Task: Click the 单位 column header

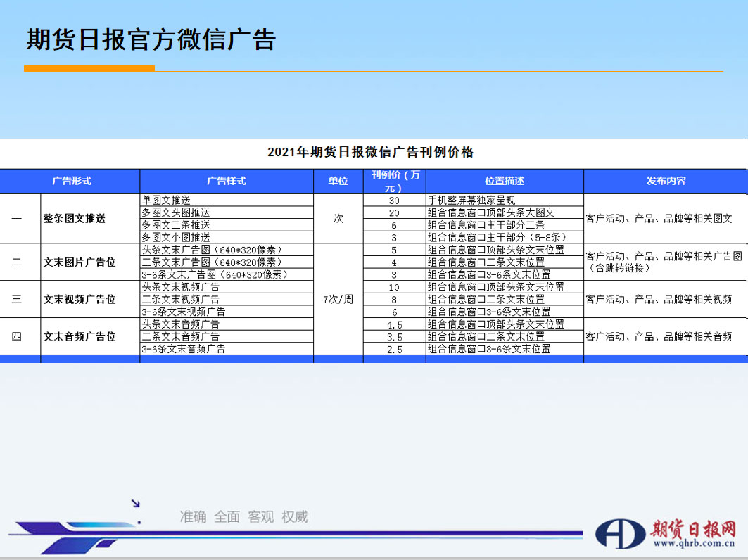Action: pyautogui.click(x=338, y=181)
